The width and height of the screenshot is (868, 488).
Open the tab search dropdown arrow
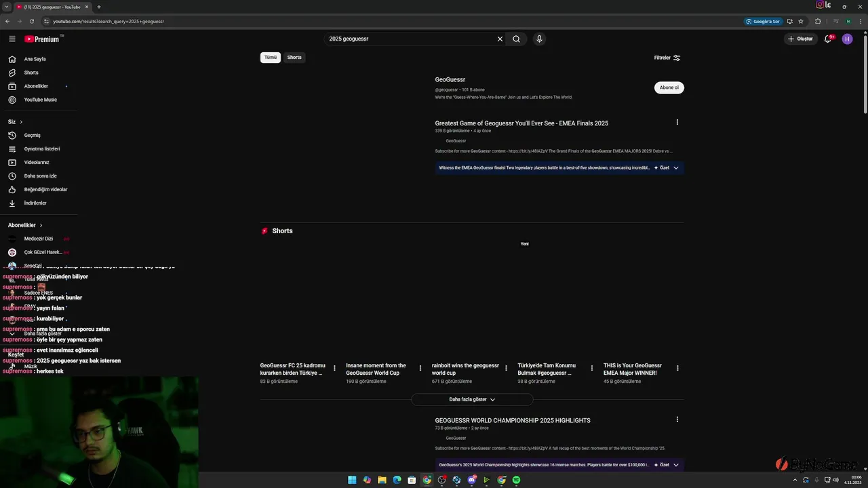pos(6,7)
